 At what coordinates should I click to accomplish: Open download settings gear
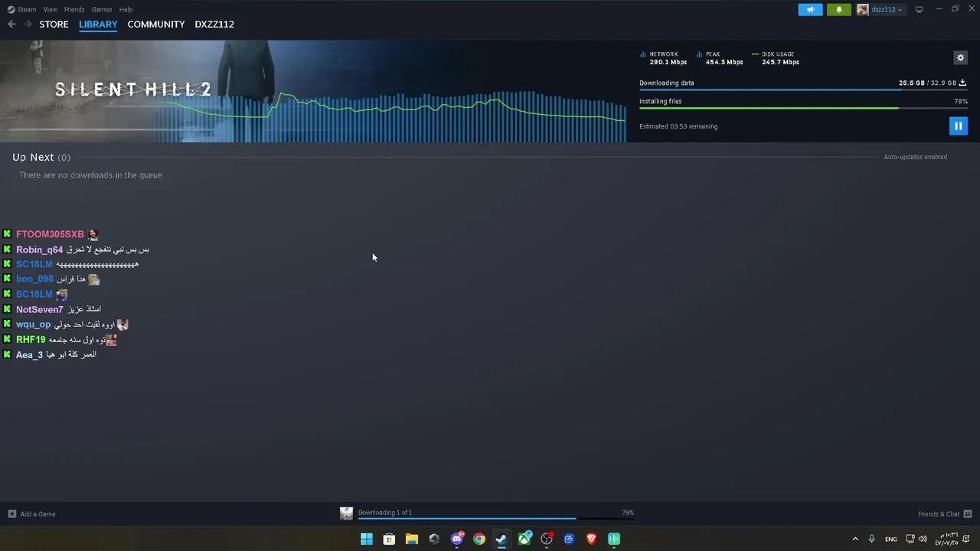click(960, 57)
